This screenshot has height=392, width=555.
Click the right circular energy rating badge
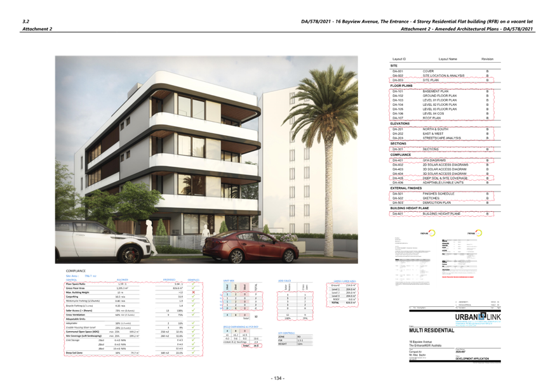click(x=478, y=233)
